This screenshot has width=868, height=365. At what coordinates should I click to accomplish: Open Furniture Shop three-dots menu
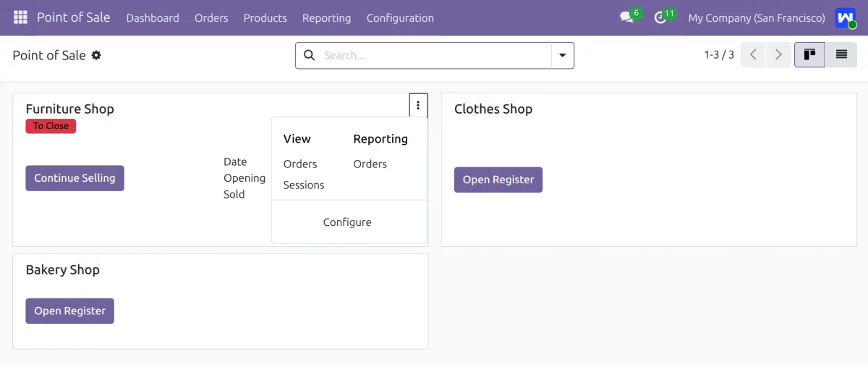point(418,106)
